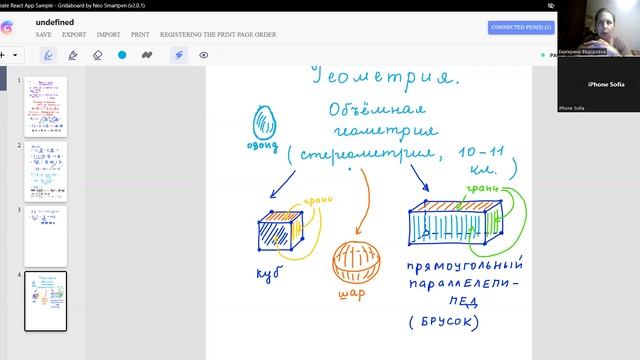Click the presenter webcam video tile
This screenshot has width=640, height=360.
click(599, 28)
